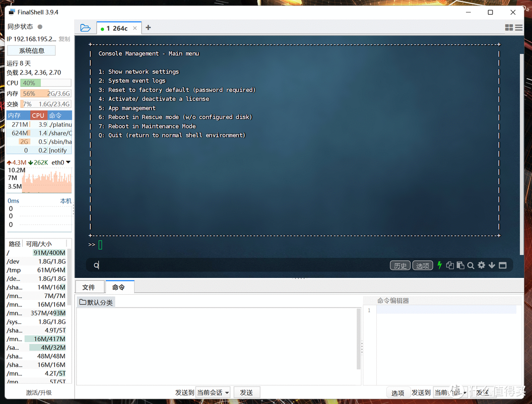Screen dimensions: 532x404
Task: Select the 默认分类 category item
Action: 97,302
